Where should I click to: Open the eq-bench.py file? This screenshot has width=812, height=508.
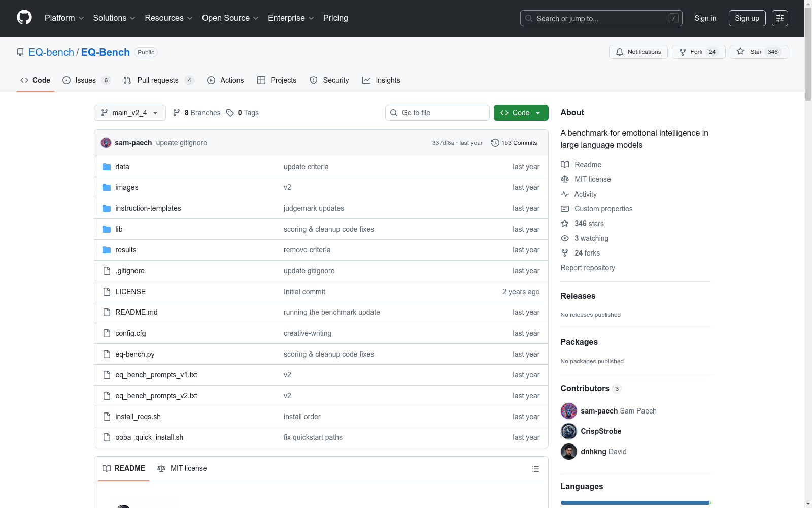[135, 354]
